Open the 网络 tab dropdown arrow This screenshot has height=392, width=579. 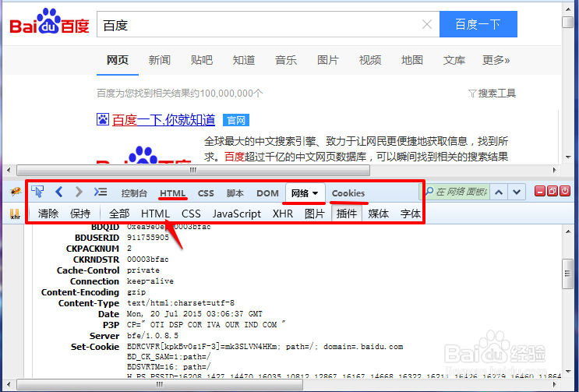click(x=315, y=193)
